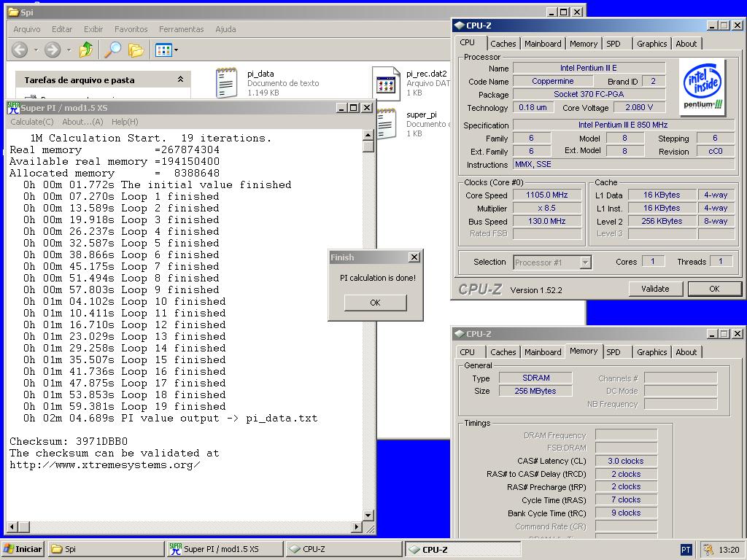The width and height of the screenshot is (747, 560).
Task: Click Super PI horizontal scrollbar right arrow
Action: coord(356,526)
